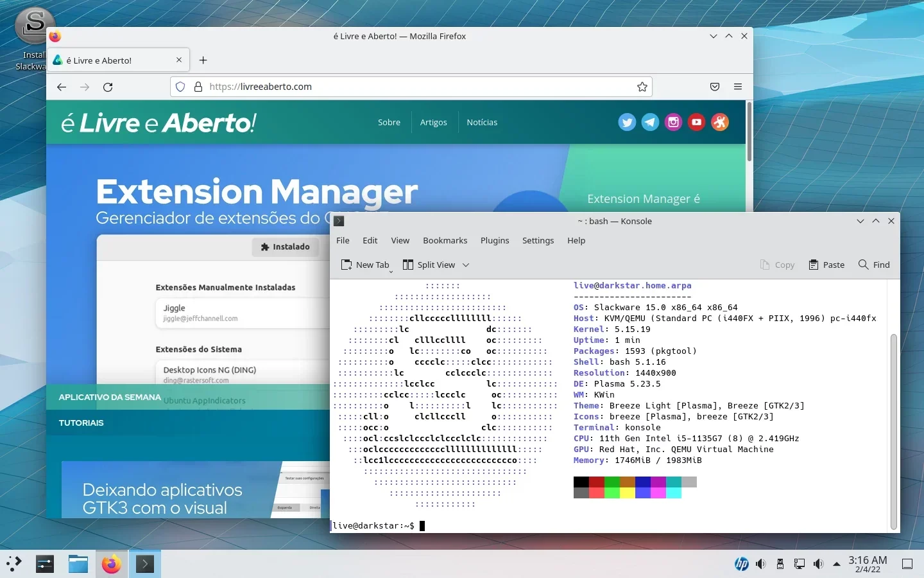
Task: Click the padlock site information icon
Action: [198, 87]
